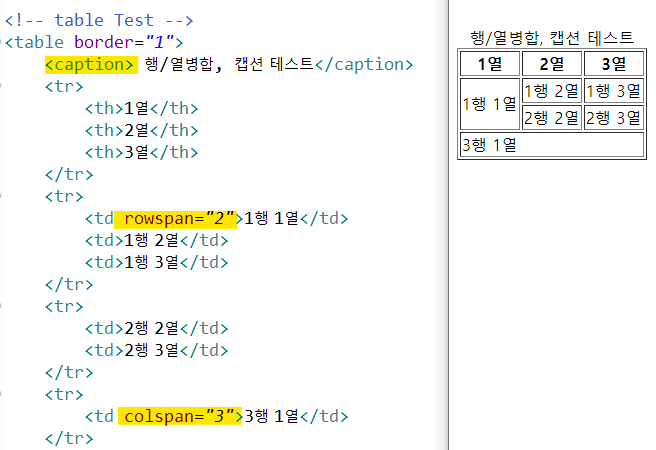This screenshot has height=450, width=656.
Task: Click the <th>2열</th> code line
Action: coord(141,130)
